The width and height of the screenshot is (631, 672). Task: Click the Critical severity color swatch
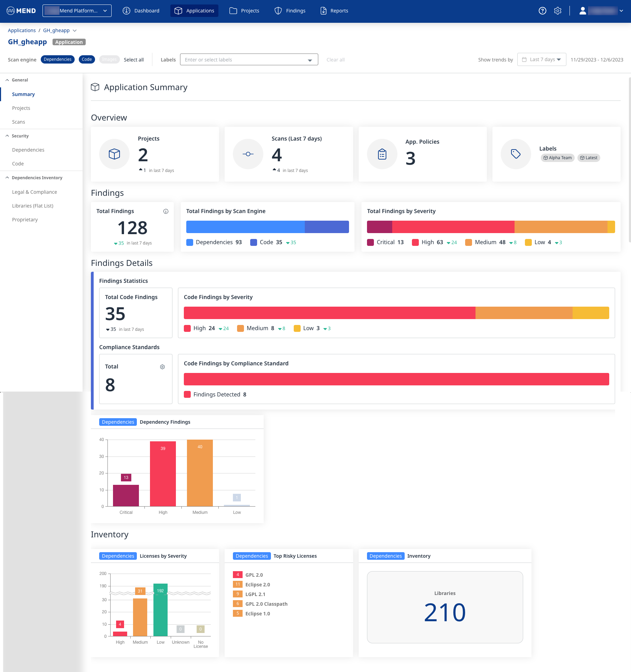(370, 242)
